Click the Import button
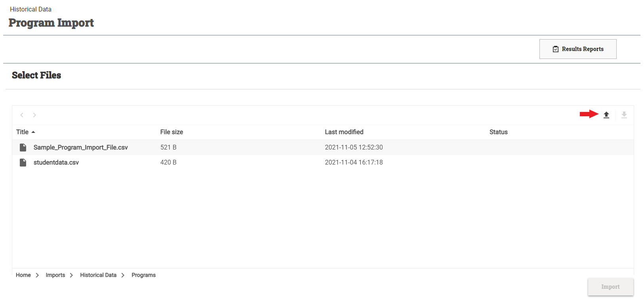This screenshot has height=301, width=644. point(610,287)
